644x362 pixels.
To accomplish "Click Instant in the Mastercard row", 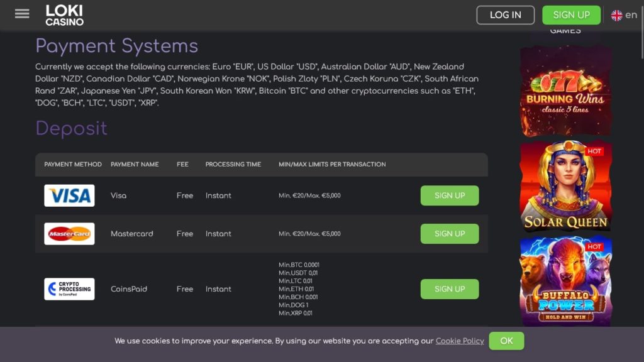I will (218, 234).
